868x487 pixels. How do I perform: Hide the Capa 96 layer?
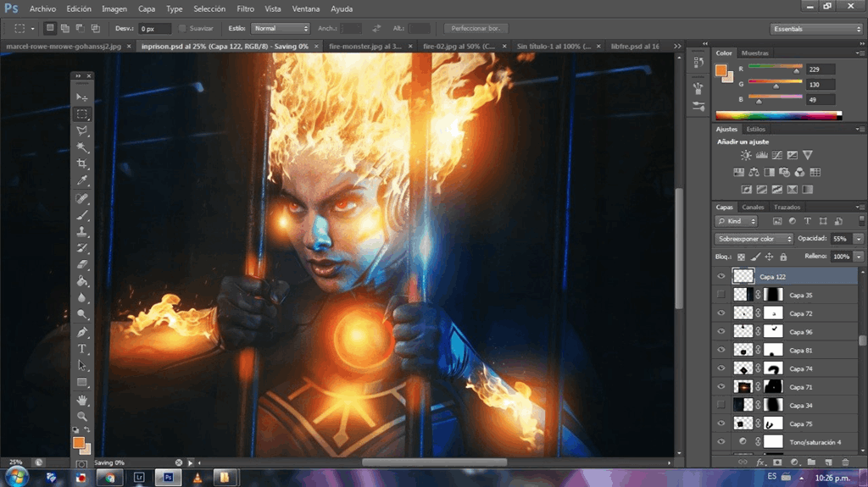(721, 331)
